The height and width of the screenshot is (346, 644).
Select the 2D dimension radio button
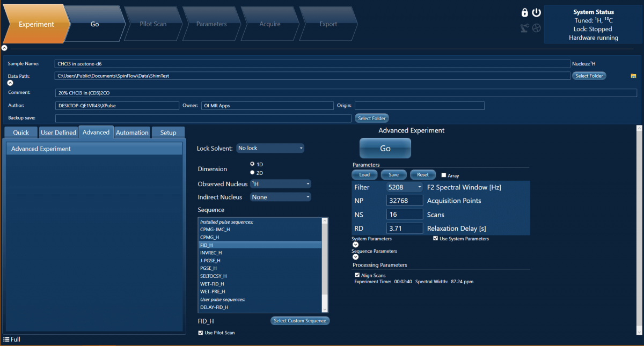point(253,173)
